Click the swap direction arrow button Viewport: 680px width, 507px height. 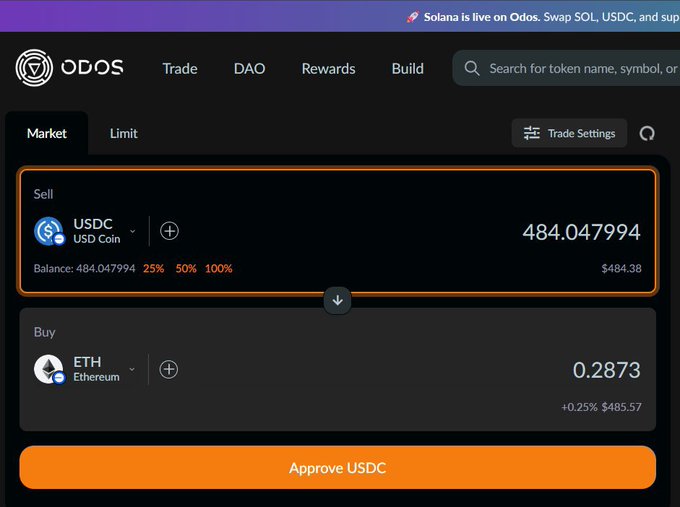[x=337, y=300]
